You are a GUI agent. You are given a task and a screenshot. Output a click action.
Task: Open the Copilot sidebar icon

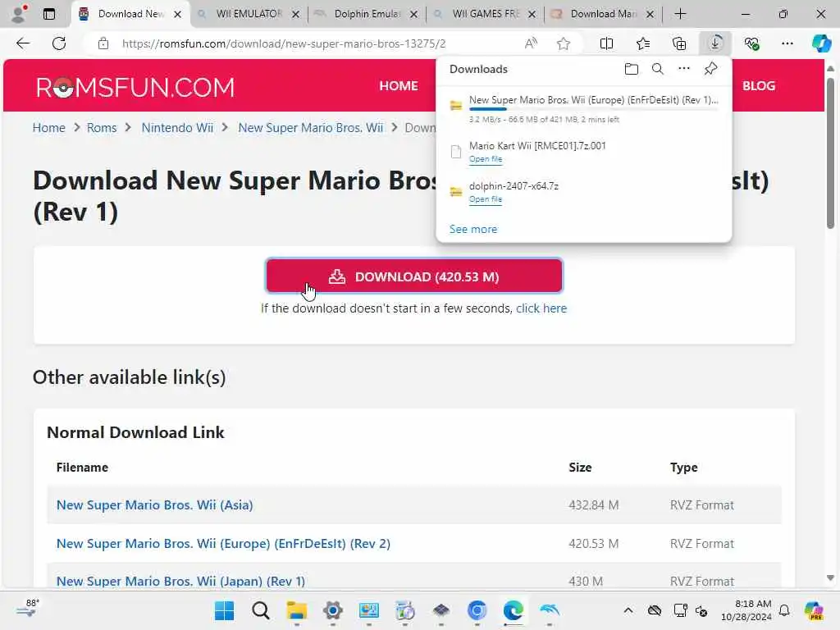(821, 43)
